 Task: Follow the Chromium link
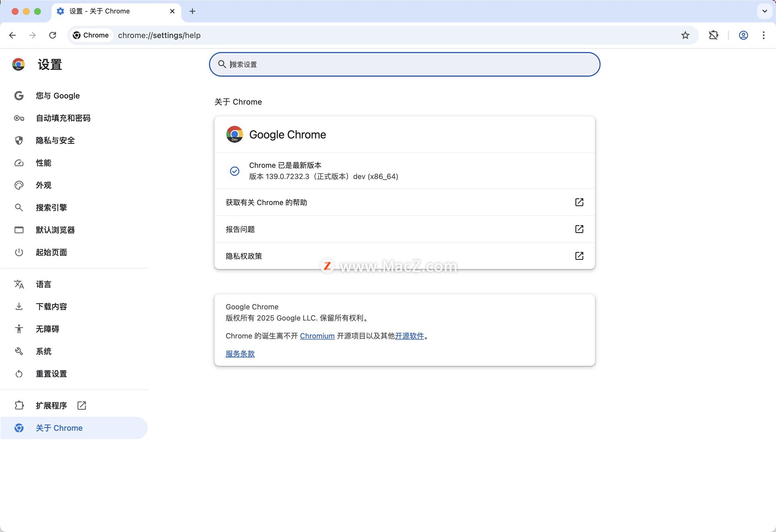(317, 336)
